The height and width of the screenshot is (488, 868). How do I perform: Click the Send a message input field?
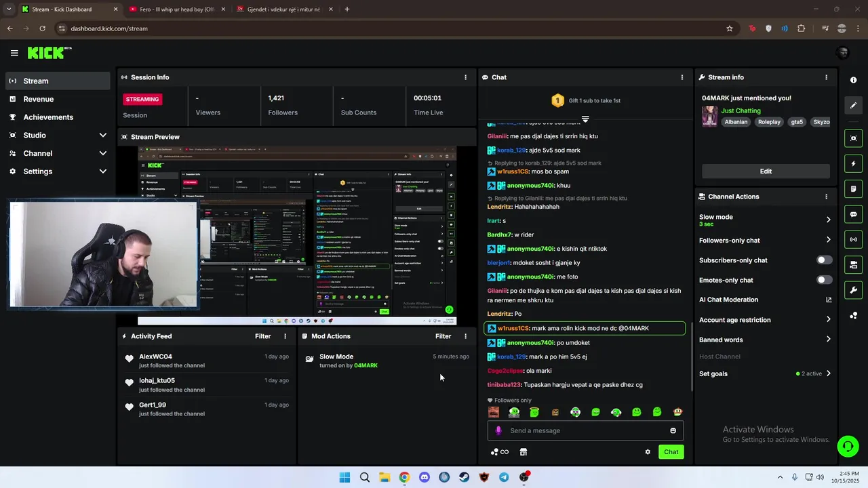point(586,430)
